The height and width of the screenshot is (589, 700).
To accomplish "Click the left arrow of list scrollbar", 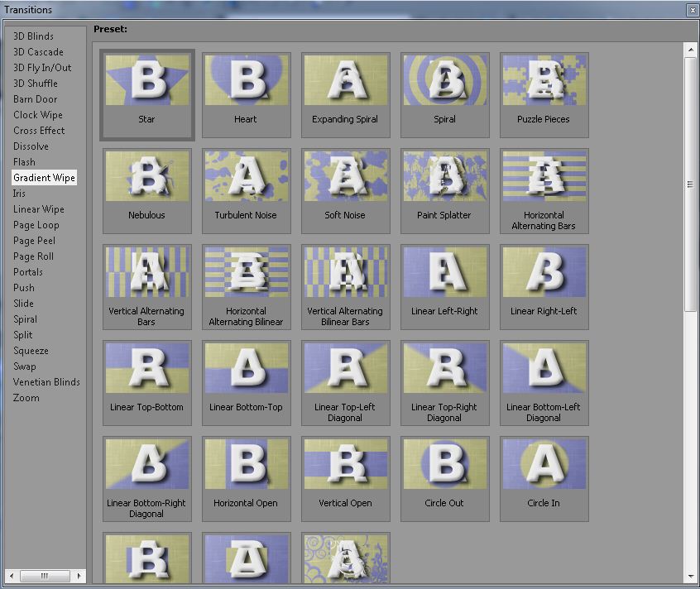I will (x=12, y=576).
